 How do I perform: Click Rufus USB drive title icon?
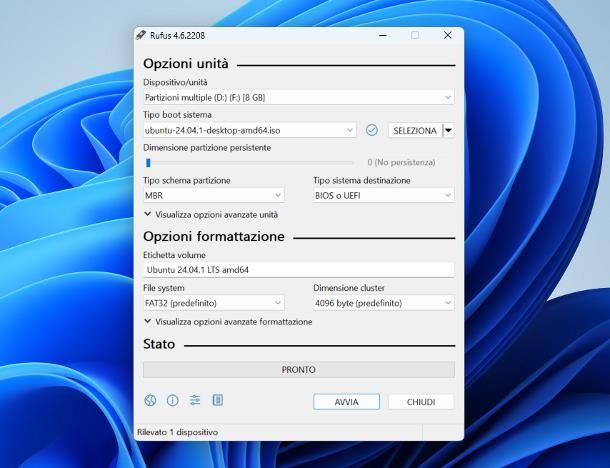[141, 35]
